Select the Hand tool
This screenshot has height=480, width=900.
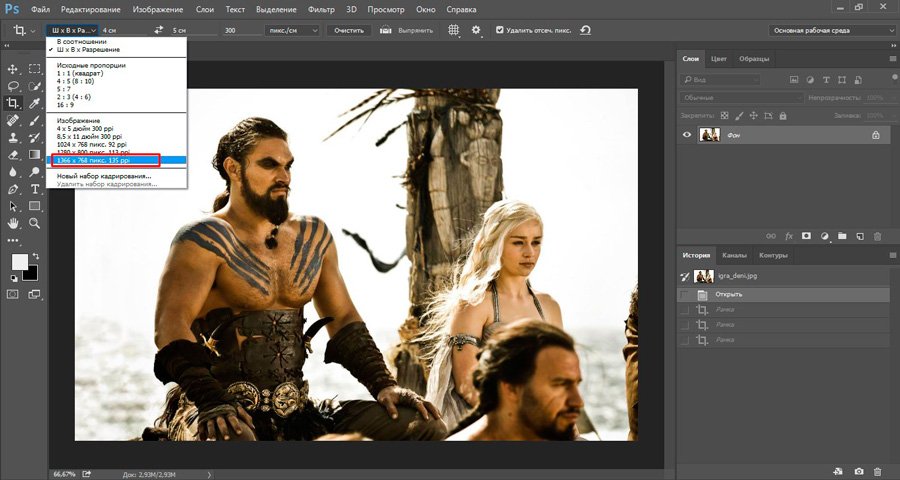tap(14, 222)
